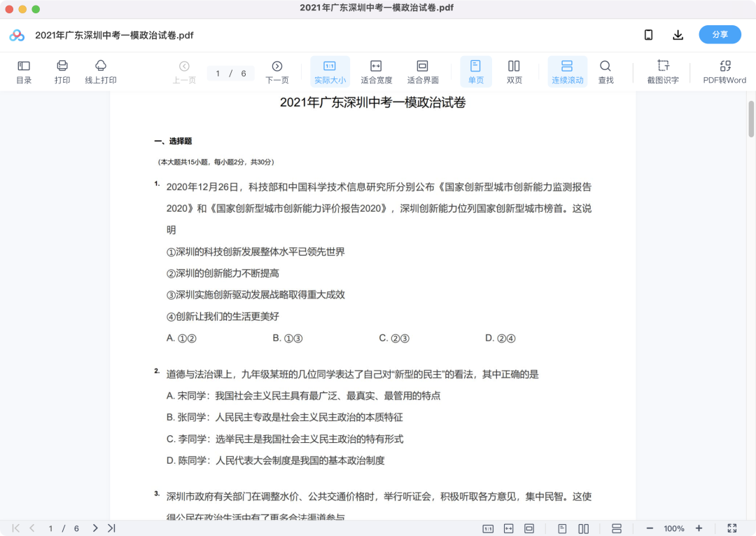Click answer C. 李同学 in question 2
Screen dimensions: 756x536
click(x=285, y=439)
